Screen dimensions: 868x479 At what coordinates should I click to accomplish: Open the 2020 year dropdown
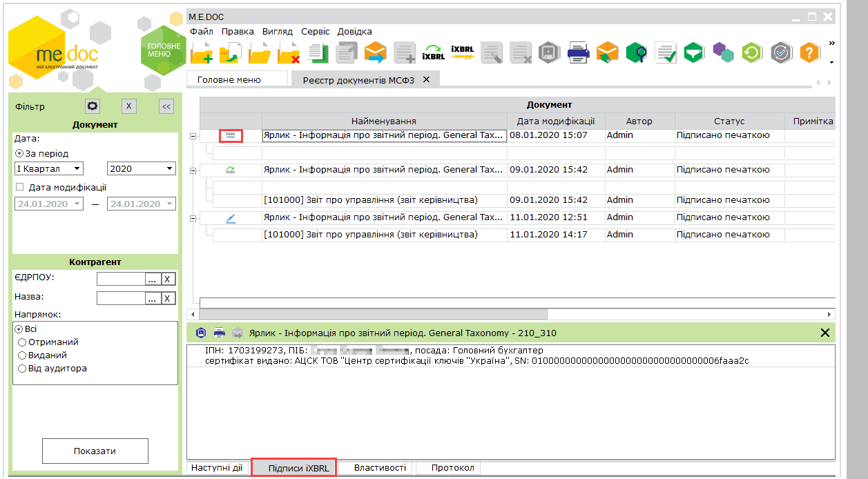tap(141, 168)
